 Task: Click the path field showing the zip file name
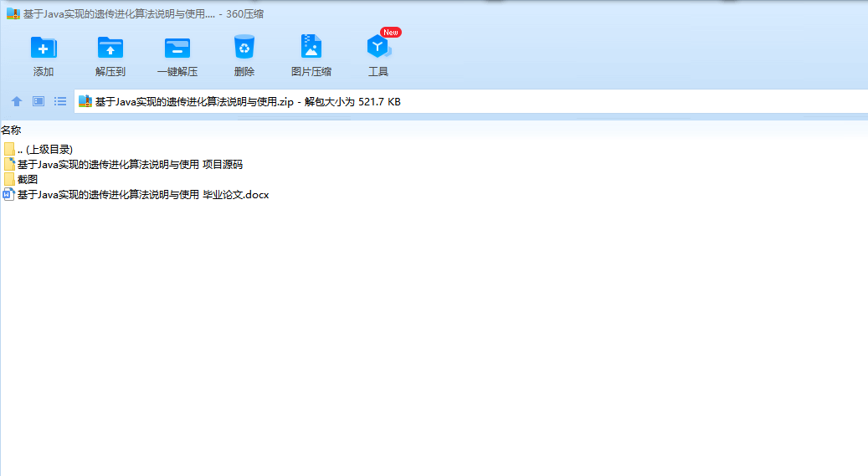(471, 102)
